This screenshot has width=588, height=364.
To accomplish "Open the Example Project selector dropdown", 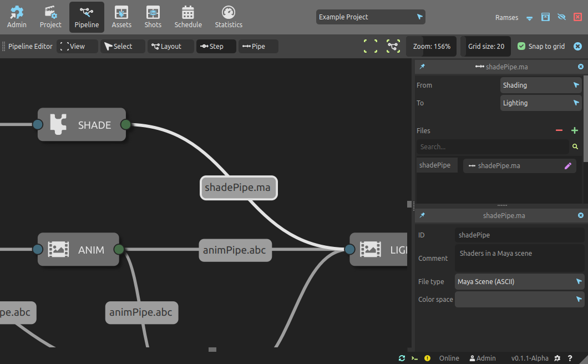I will click(371, 17).
